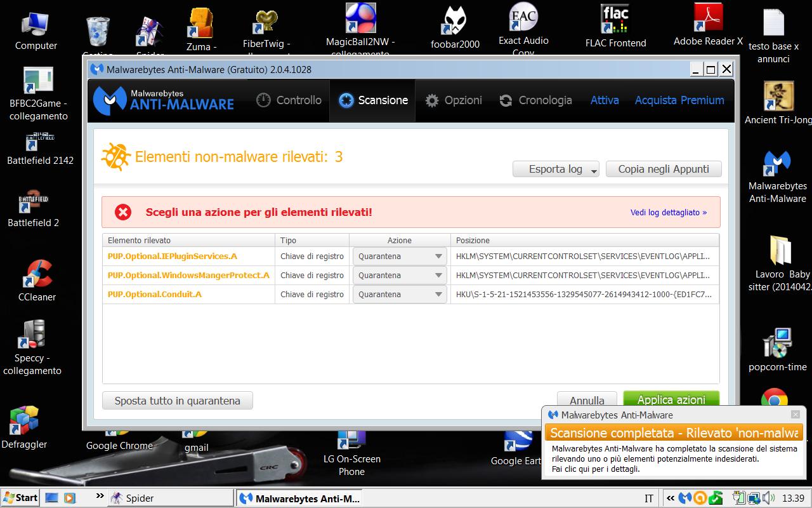The height and width of the screenshot is (508, 812).
Task: Select the PUP.Optional.WindowsMangerProtect.A entry
Action: 188,276
